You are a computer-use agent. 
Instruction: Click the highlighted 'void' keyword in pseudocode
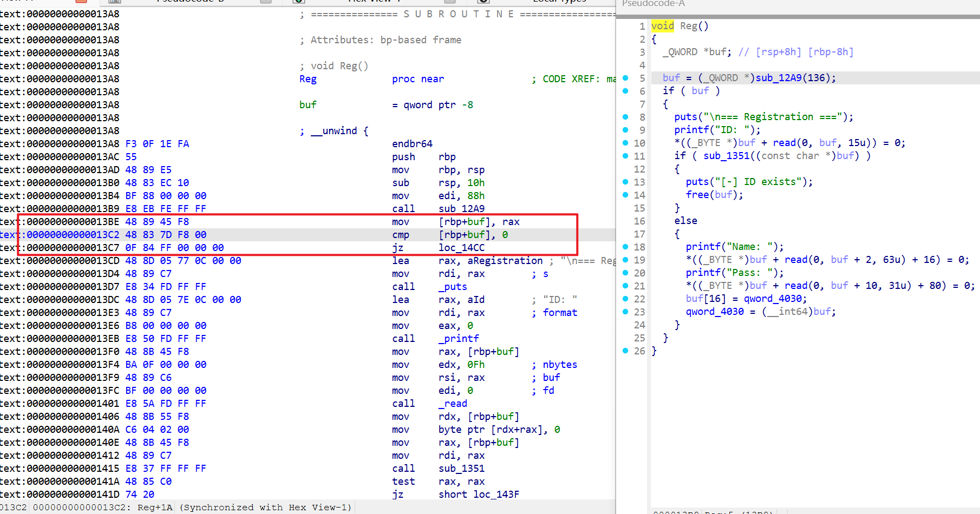point(663,26)
